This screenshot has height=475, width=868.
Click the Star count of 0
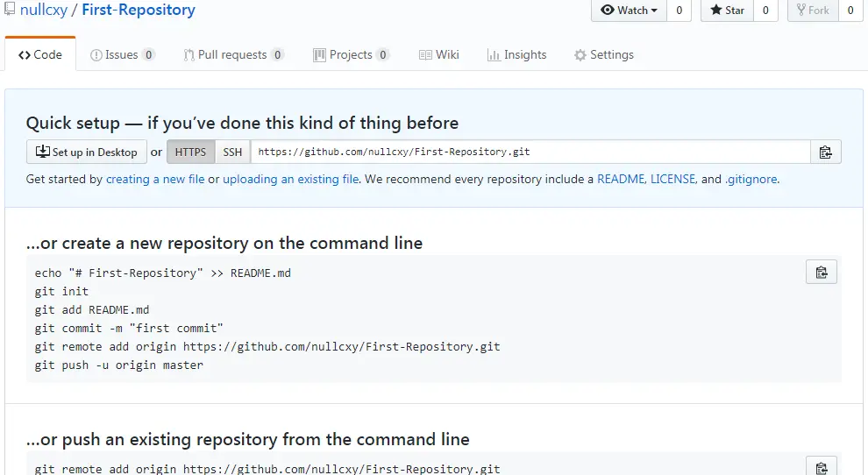point(765,10)
